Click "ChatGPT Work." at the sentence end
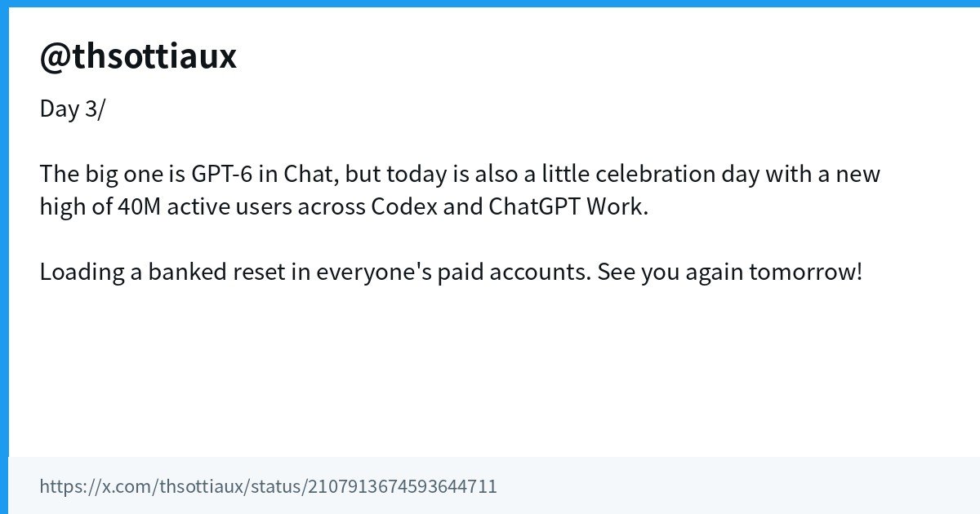This screenshot has width=980, height=514. [568, 206]
